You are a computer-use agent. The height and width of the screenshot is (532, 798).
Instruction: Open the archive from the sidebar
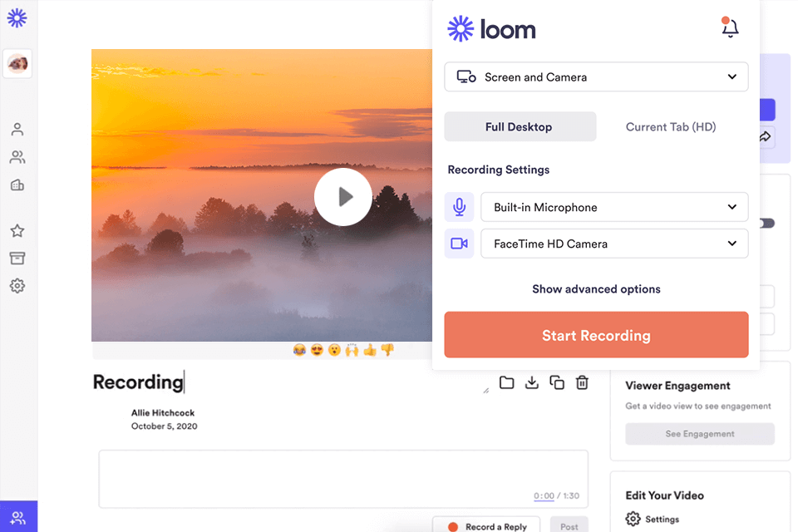(x=17, y=258)
